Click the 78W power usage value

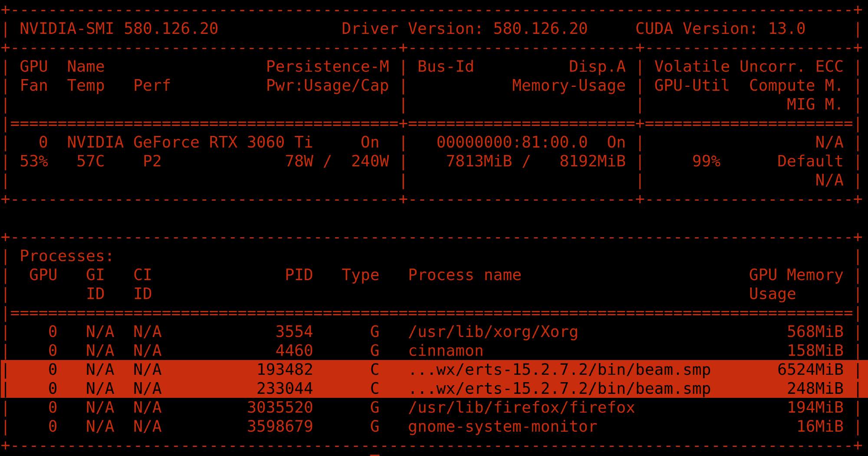click(299, 161)
